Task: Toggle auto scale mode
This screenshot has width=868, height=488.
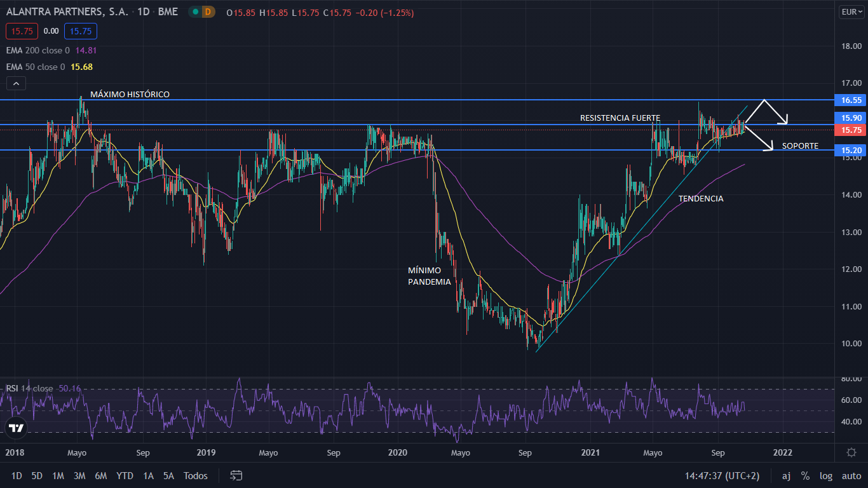Action: (x=851, y=475)
